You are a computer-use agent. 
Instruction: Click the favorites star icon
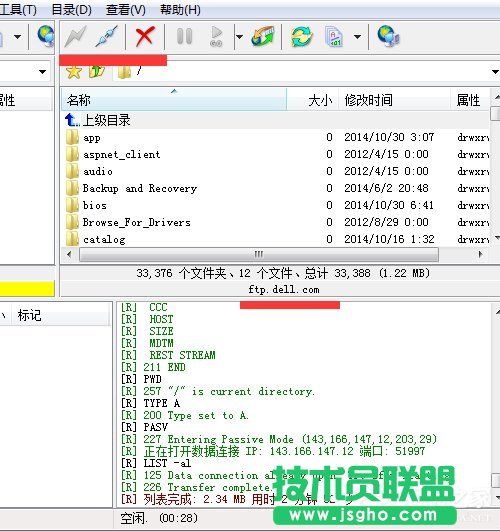pos(74,71)
